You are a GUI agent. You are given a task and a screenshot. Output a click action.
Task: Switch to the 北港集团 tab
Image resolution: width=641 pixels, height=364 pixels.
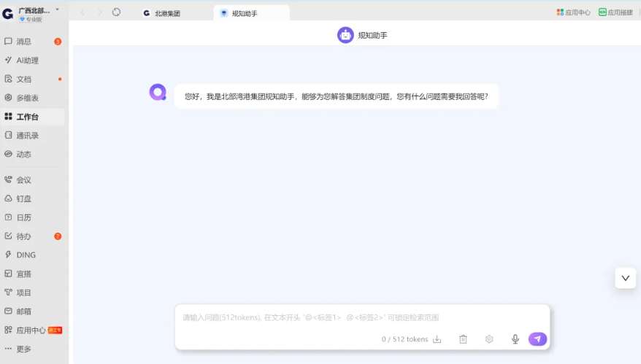pos(167,13)
